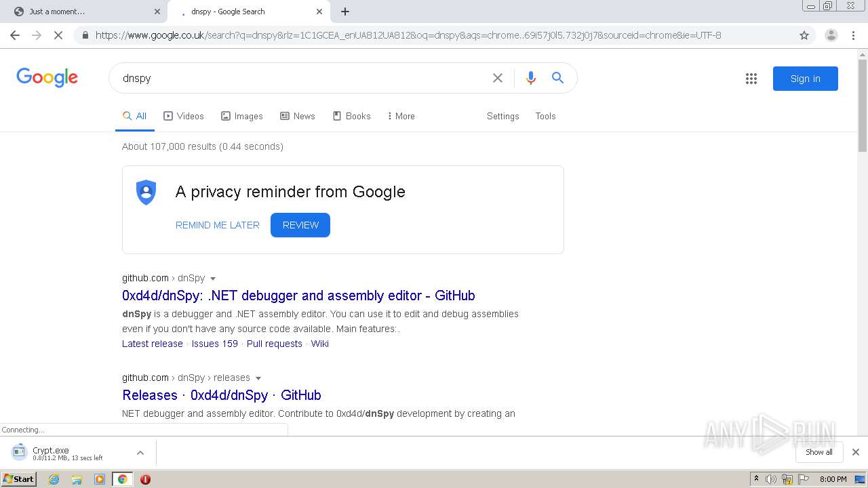The width and height of the screenshot is (868, 488).
Task: Open the Issues 159 sitelink
Action: point(215,344)
